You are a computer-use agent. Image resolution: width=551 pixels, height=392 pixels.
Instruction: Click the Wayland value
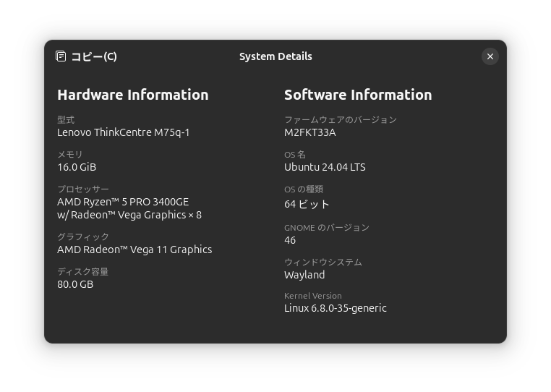point(304,275)
